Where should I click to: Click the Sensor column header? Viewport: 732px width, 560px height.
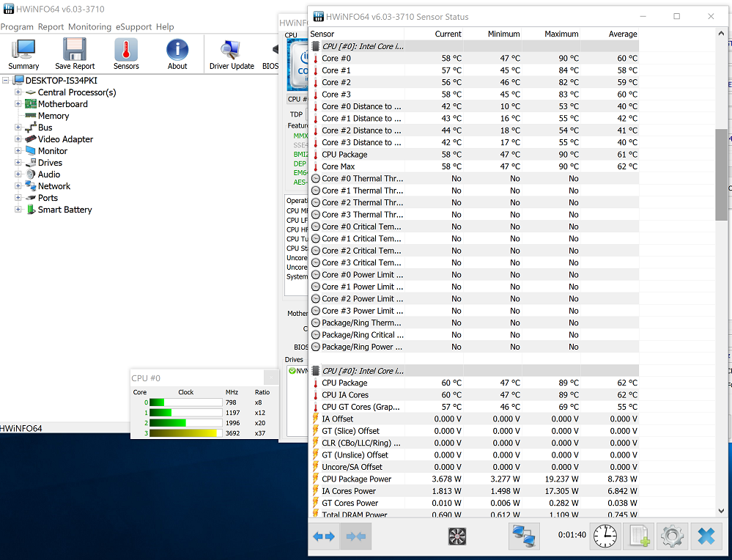coord(357,34)
